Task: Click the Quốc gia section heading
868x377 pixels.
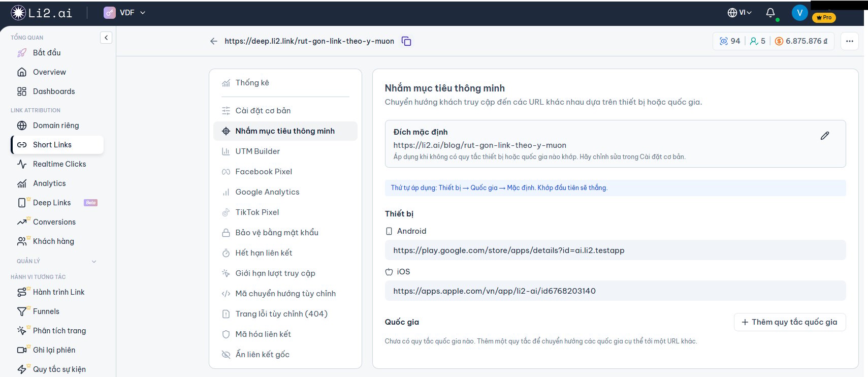Action: [402, 322]
